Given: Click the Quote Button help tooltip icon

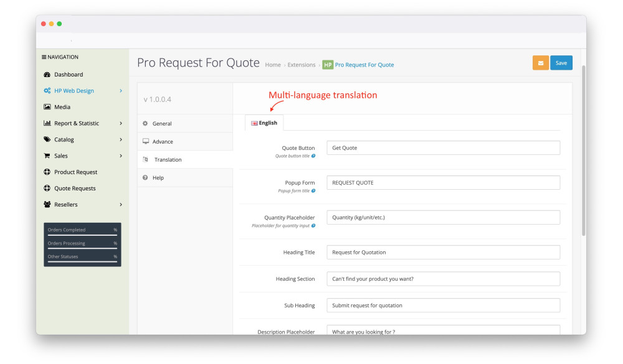Looking at the screenshot, I should pyautogui.click(x=313, y=156).
